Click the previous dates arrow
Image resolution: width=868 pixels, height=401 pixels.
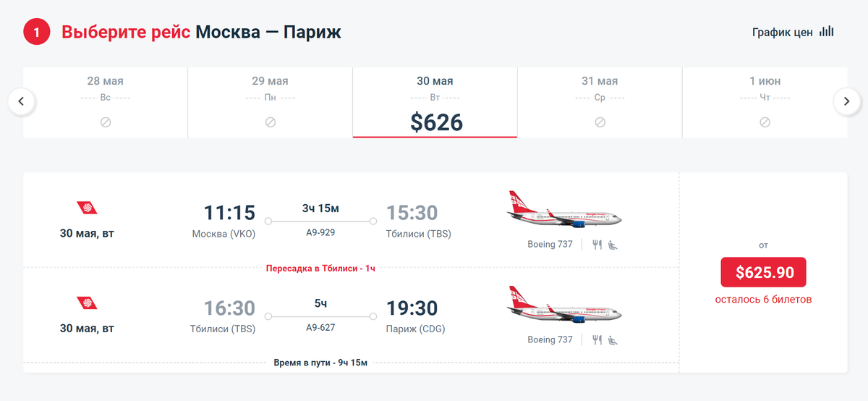click(x=22, y=101)
